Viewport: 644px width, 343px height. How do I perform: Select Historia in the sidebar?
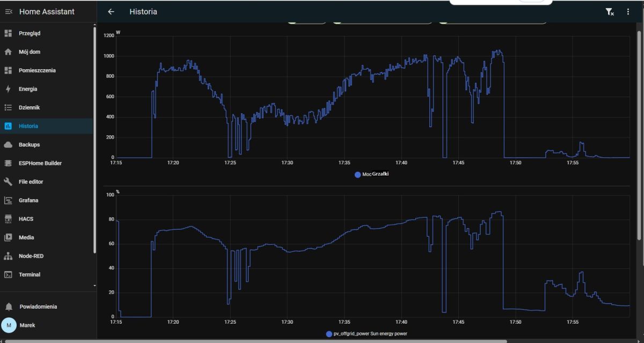47,126
